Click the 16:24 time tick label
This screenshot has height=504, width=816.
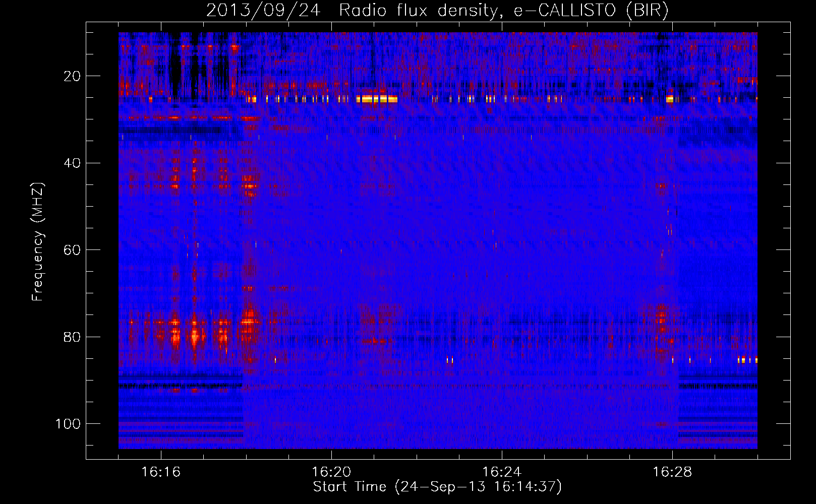502,472
